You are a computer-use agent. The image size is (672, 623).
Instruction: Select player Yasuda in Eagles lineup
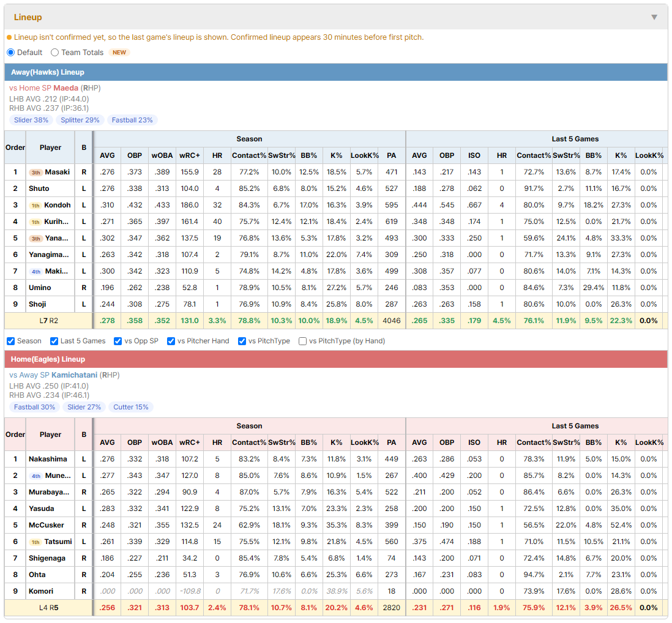pos(42,509)
